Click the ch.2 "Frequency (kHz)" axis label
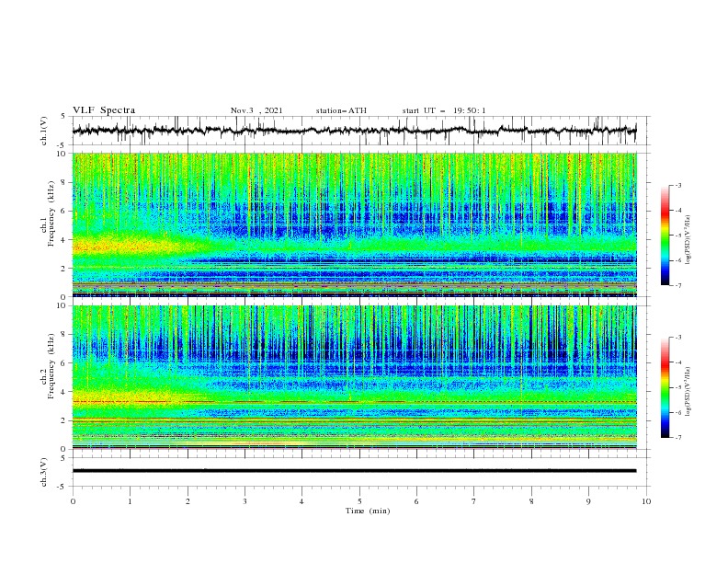 click(x=51, y=365)
